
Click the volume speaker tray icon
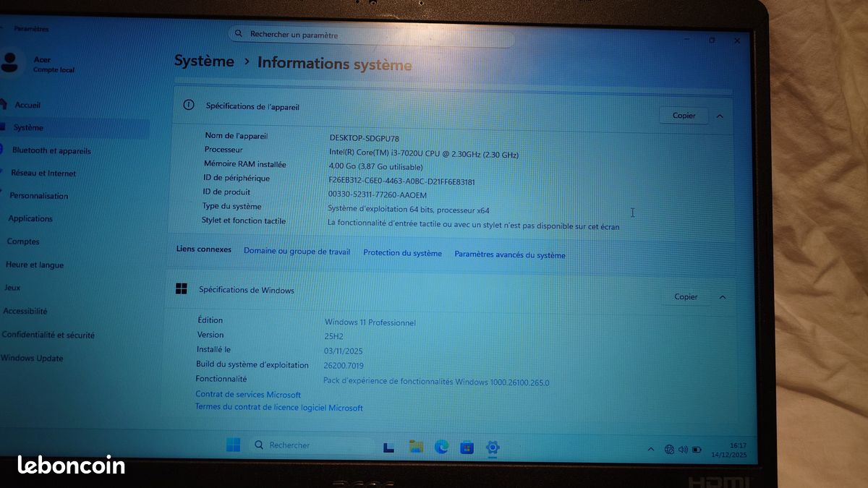(682, 450)
